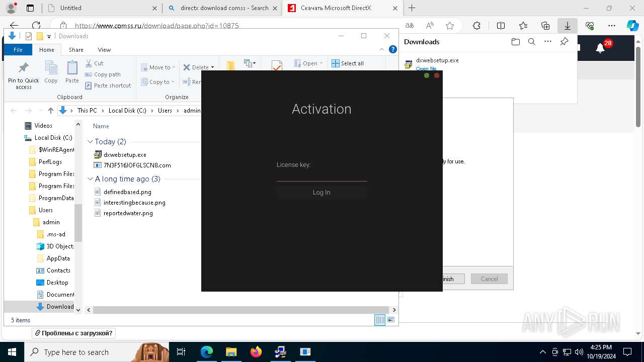Open the Copy to dropdown
The height and width of the screenshot is (362, 644).
click(158, 82)
